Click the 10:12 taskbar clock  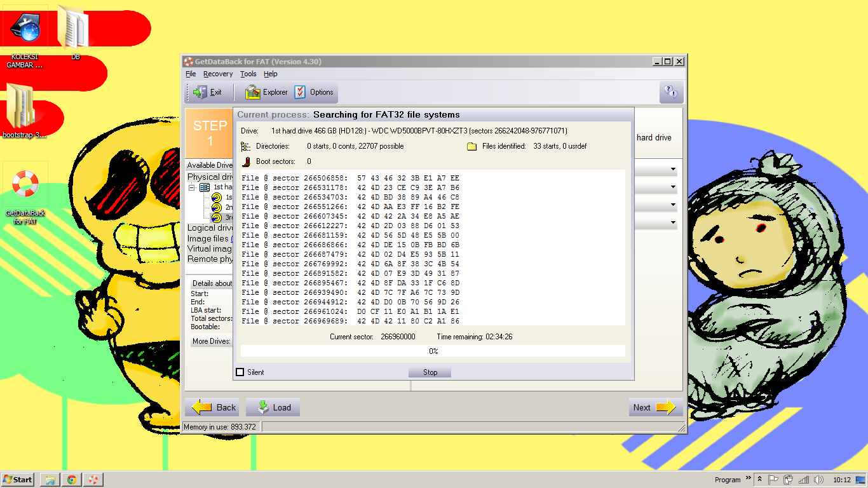(x=842, y=480)
